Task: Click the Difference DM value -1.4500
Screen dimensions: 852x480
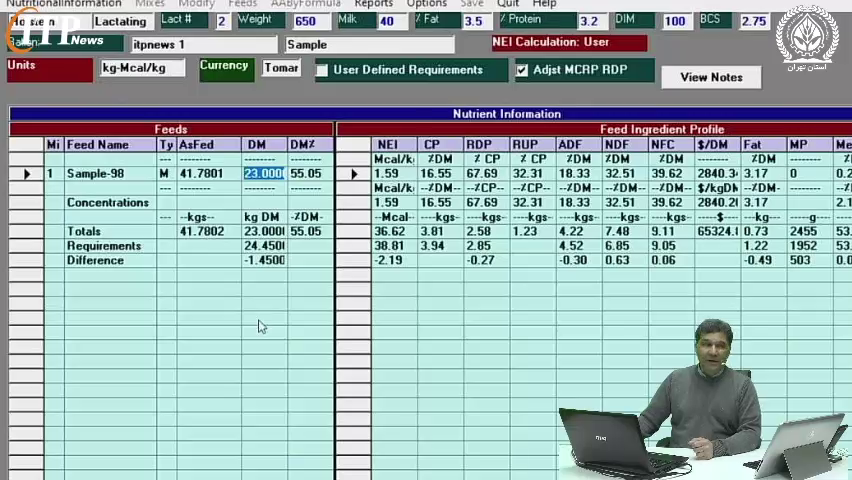Action: click(x=264, y=260)
